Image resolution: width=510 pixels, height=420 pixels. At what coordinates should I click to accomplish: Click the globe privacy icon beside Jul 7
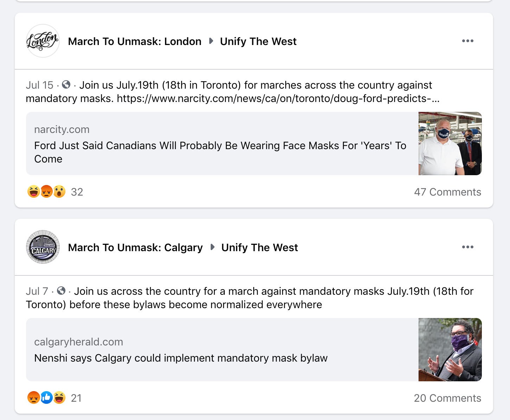point(61,291)
